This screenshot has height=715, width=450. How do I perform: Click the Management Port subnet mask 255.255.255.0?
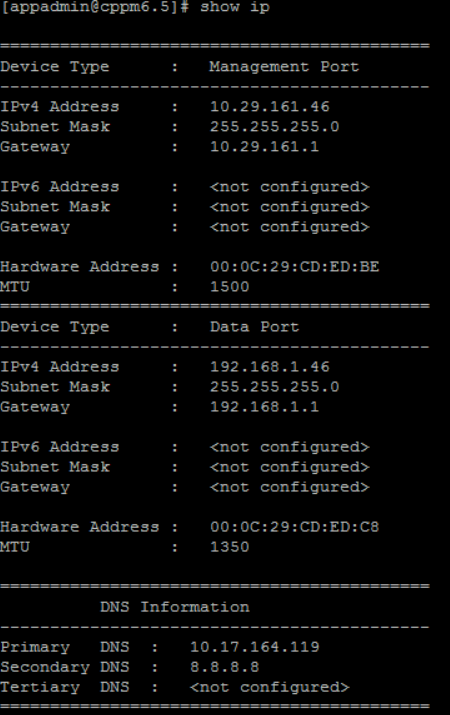point(274,127)
